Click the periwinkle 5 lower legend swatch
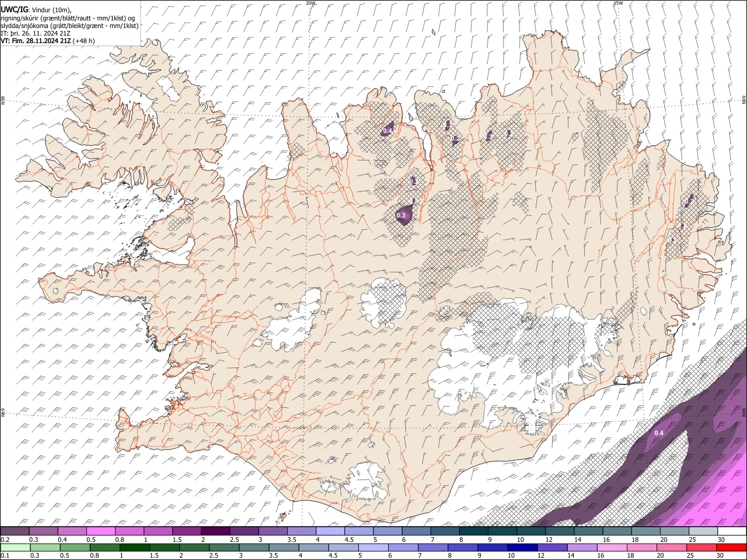This screenshot has width=747, height=560. point(373,547)
